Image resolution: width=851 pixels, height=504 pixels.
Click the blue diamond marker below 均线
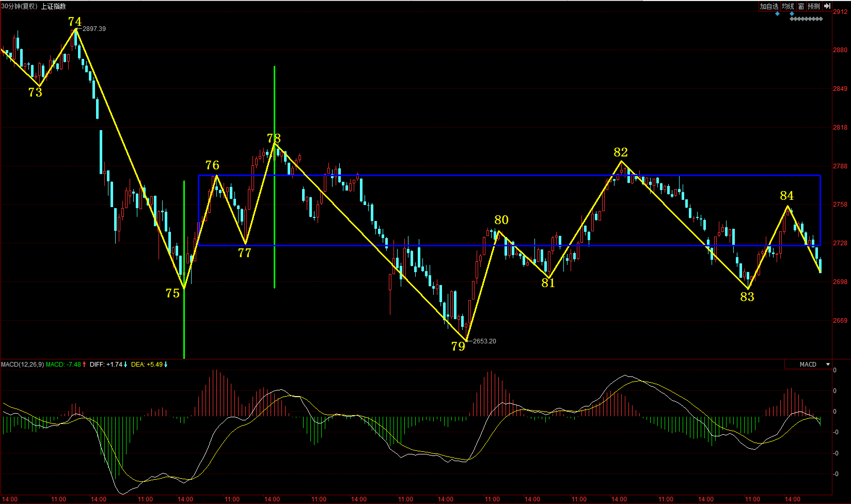(792, 14)
